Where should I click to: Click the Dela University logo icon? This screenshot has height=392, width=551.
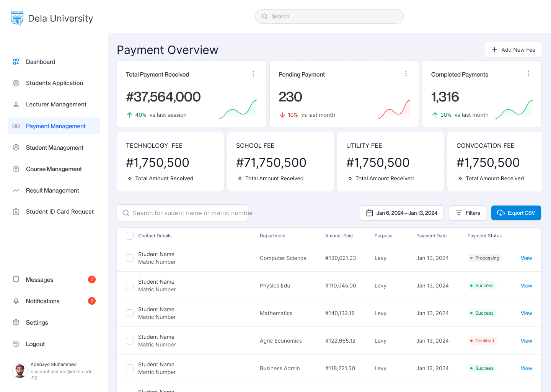(17, 18)
